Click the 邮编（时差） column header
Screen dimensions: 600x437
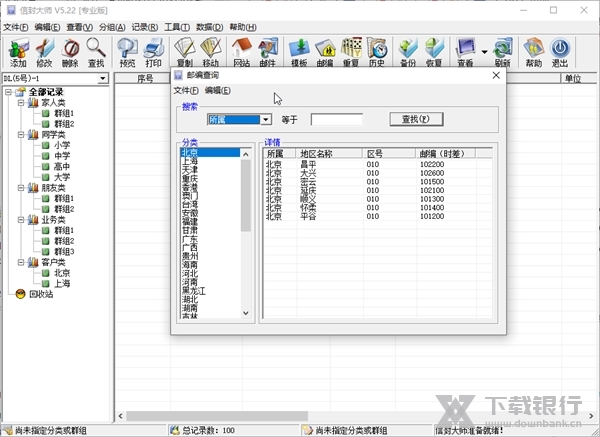pos(445,154)
